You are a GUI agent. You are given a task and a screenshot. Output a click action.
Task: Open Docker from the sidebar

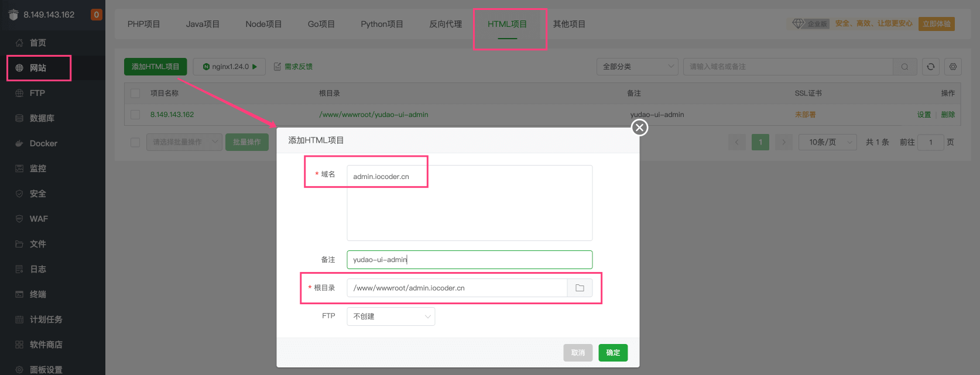pyautogui.click(x=43, y=143)
